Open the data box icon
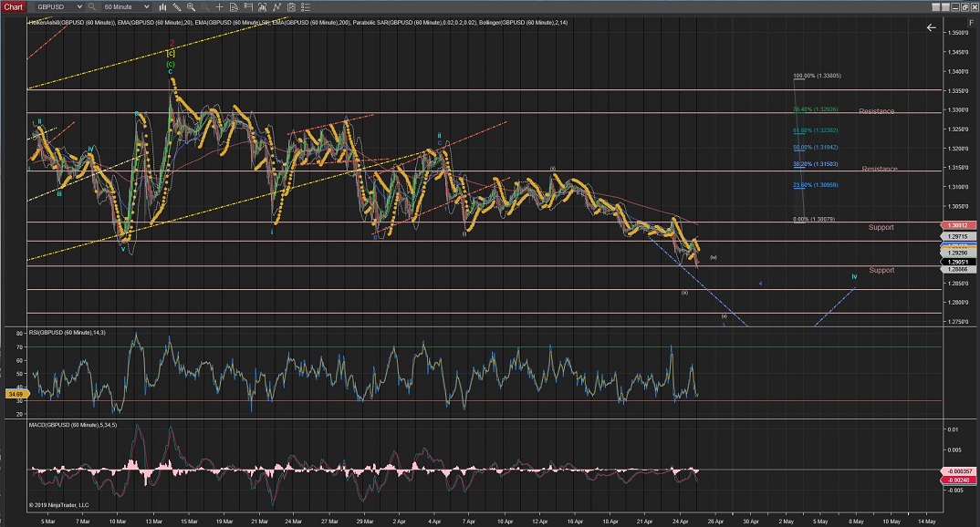 point(234,6)
